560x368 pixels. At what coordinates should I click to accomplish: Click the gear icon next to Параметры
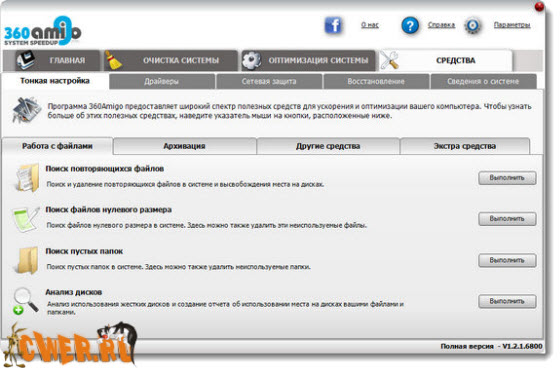[x=473, y=25]
